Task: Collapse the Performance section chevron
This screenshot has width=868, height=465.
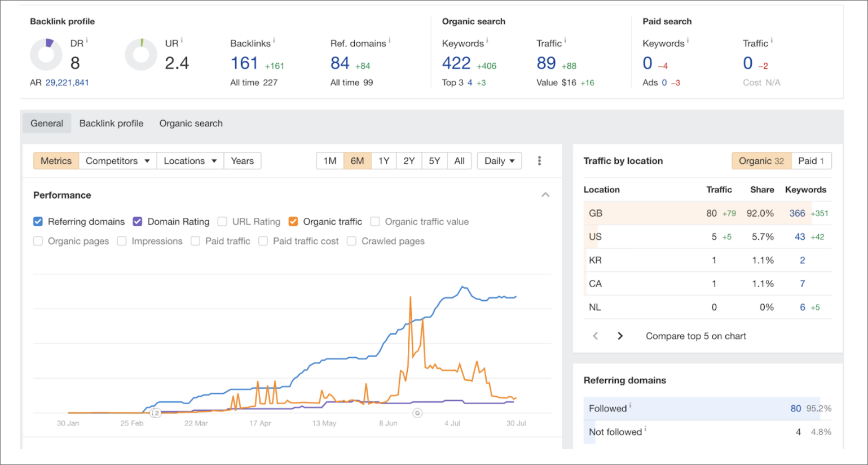Action: coord(545,195)
